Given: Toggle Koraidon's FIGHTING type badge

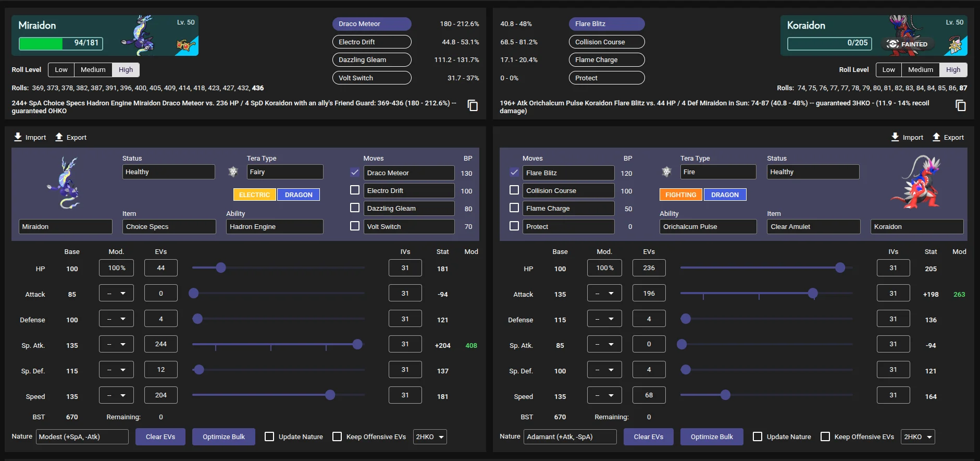Looking at the screenshot, I should coord(680,195).
